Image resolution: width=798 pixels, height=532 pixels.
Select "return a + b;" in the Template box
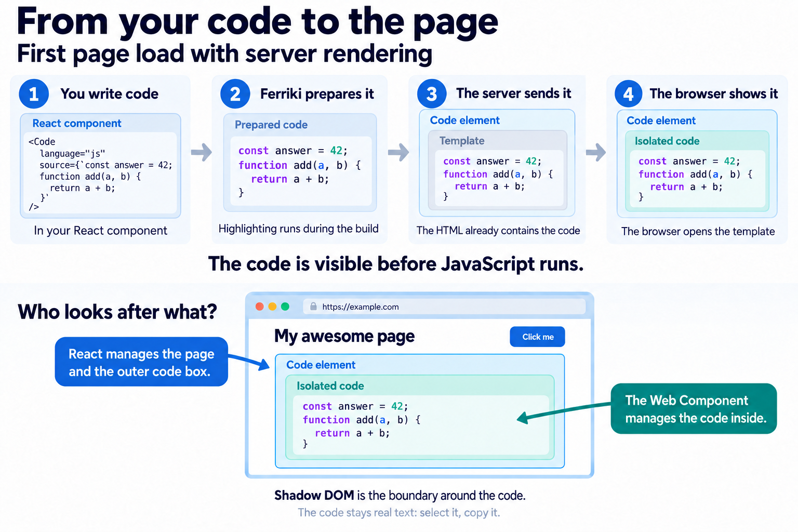coord(489,186)
